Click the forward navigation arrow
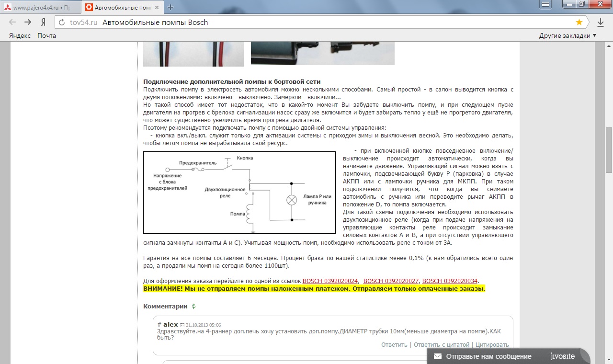Image resolution: width=613 pixels, height=364 pixels. (28, 22)
